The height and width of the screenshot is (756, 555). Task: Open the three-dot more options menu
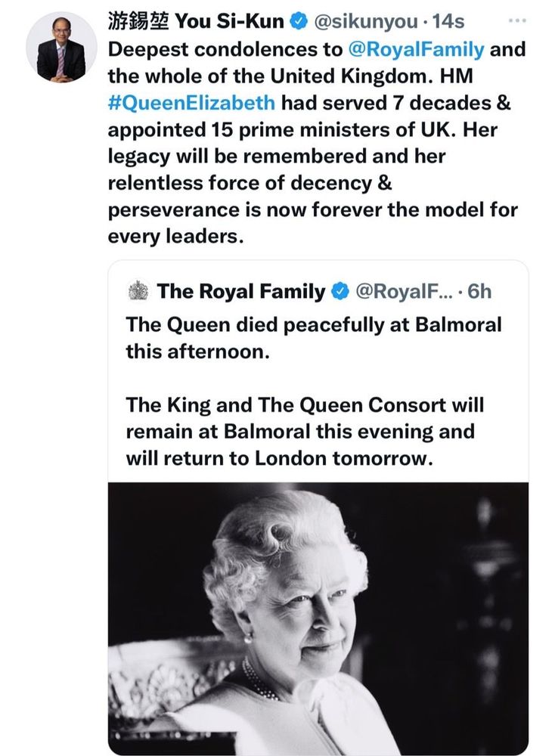tap(516, 20)
